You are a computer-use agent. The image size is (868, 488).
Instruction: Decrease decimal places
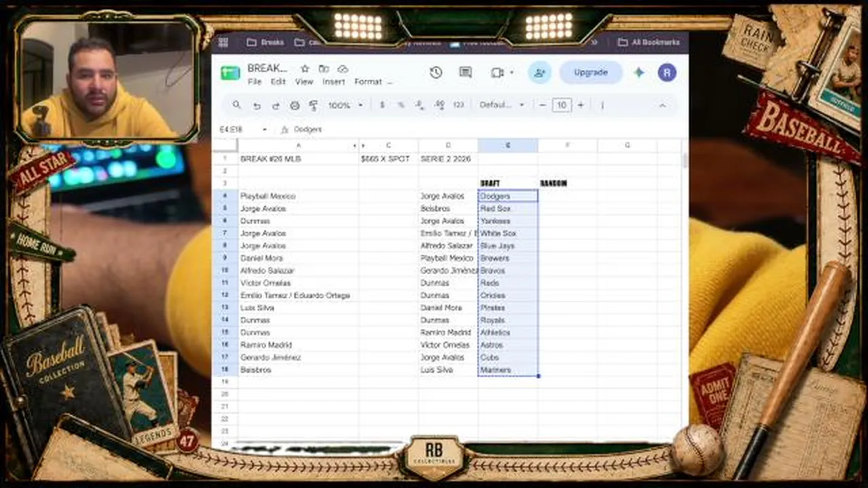coord(420,105)
